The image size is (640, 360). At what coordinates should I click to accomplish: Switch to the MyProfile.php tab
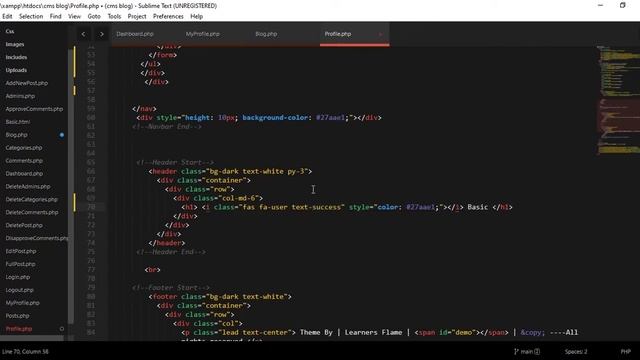(202, 34)
